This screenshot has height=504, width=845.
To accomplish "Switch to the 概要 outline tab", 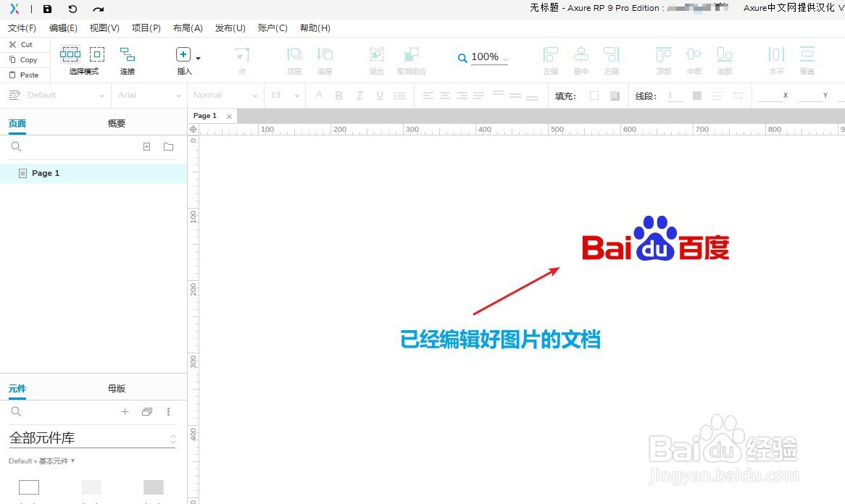I will tap(117, 123).
